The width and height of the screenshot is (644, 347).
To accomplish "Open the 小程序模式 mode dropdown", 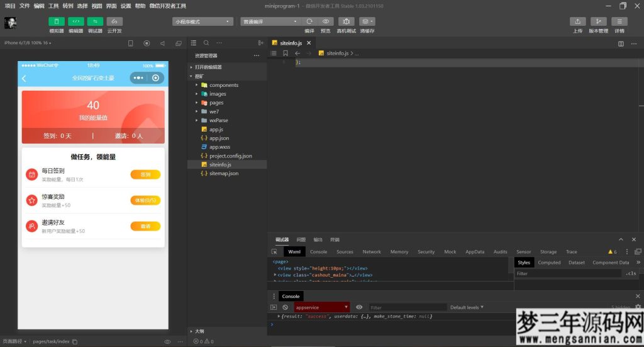I will click(203, 21).
